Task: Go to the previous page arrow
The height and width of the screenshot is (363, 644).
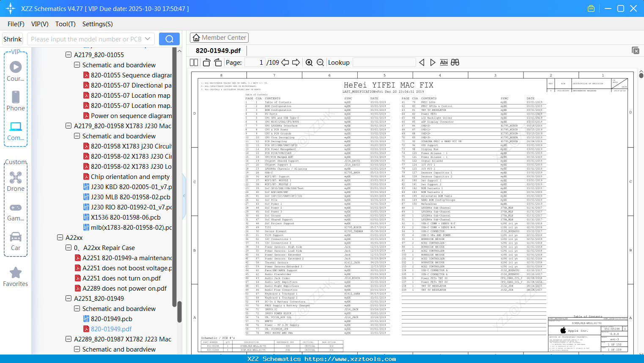Action: click(x=285, y=63)
